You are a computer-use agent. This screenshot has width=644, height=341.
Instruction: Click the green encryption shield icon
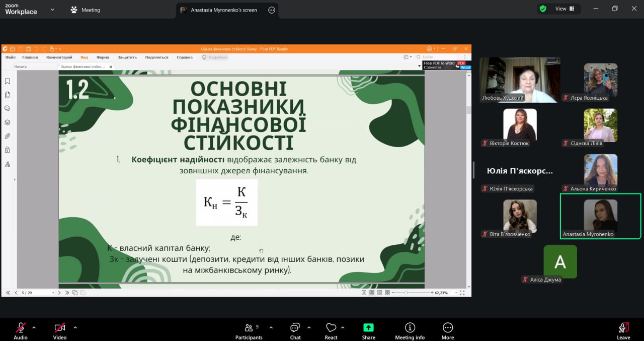(x=543, y=9)
